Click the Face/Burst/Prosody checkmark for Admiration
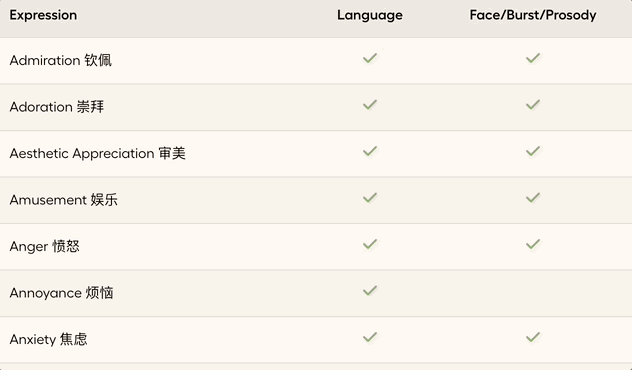Screen dimensions: 632x370 pyautogui.click(x=532, y=58)
